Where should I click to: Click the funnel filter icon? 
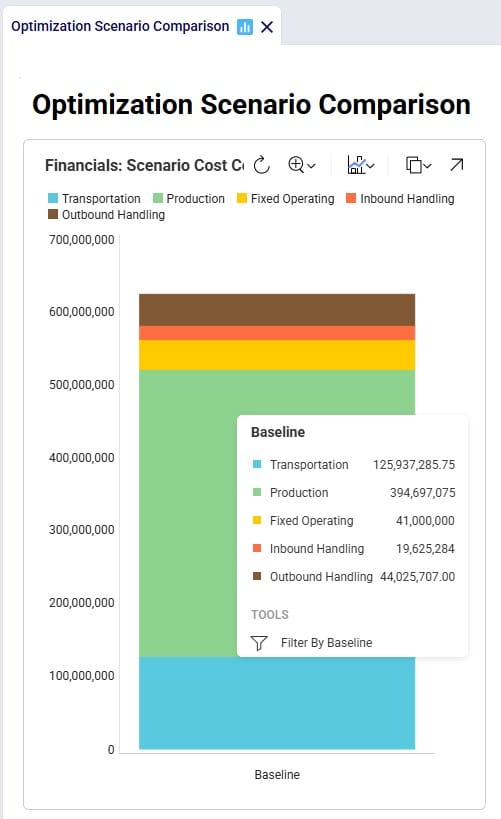tap(259, 642)
